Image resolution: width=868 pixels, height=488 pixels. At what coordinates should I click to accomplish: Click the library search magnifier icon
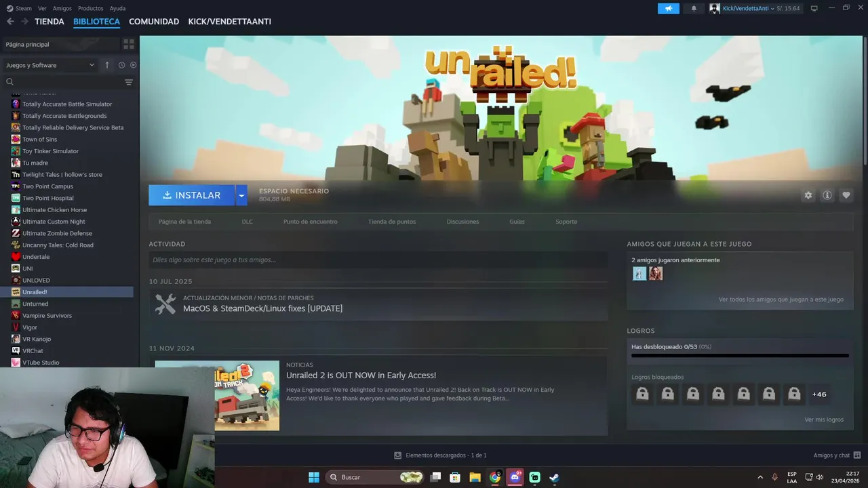click(9, 82)
